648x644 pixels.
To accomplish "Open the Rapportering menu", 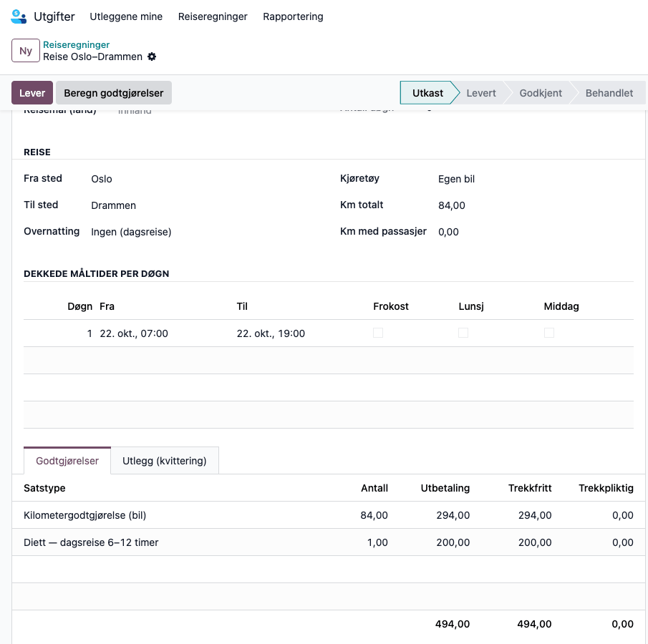I will [293, 16].
